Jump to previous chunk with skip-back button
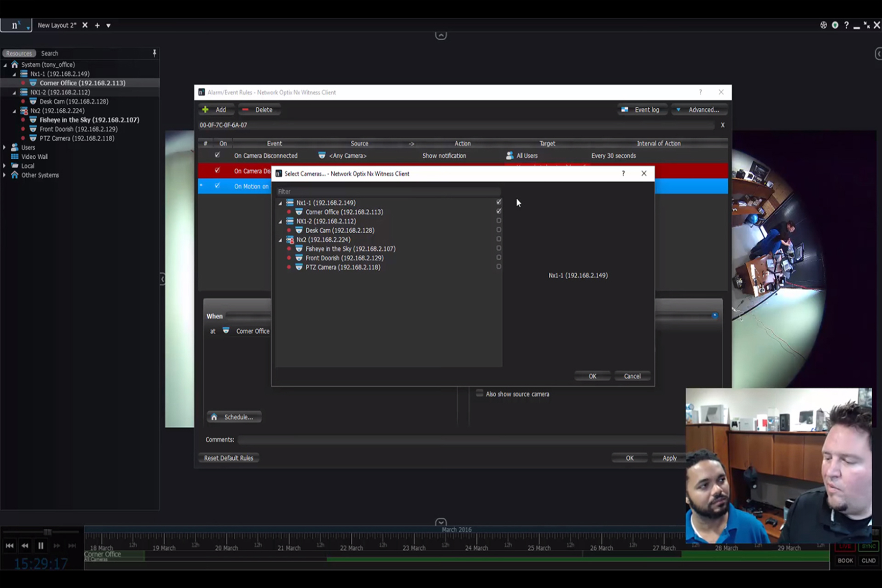882x588 pixels. [9, 545]
